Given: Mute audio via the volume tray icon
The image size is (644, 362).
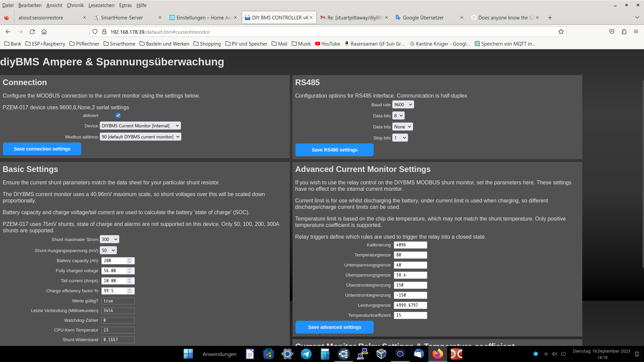Looking at the screenshot, I should [x=554, y=354].
